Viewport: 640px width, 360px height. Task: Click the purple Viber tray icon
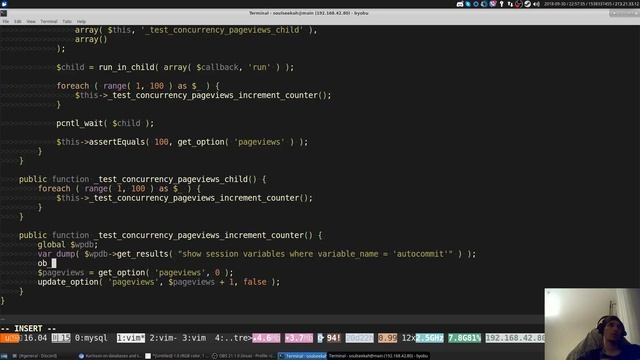[493, 4]
